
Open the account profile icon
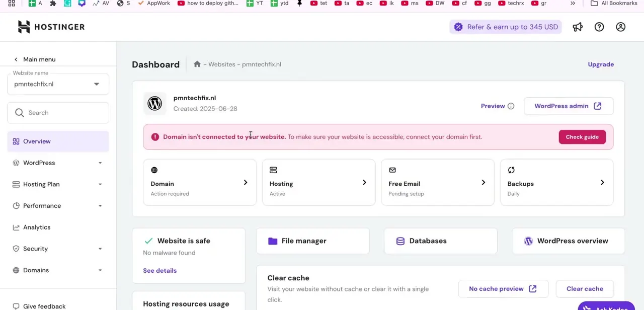pos(621,27)
